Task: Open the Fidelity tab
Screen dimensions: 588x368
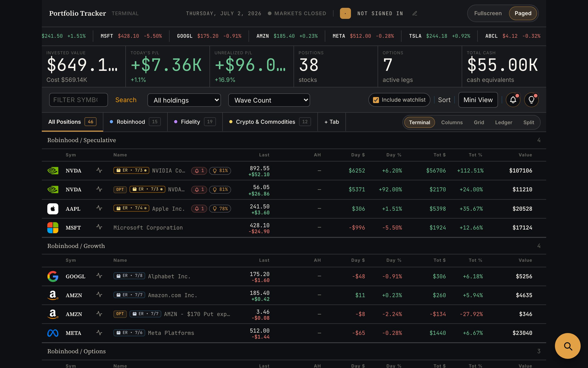Action: point(195,122)
